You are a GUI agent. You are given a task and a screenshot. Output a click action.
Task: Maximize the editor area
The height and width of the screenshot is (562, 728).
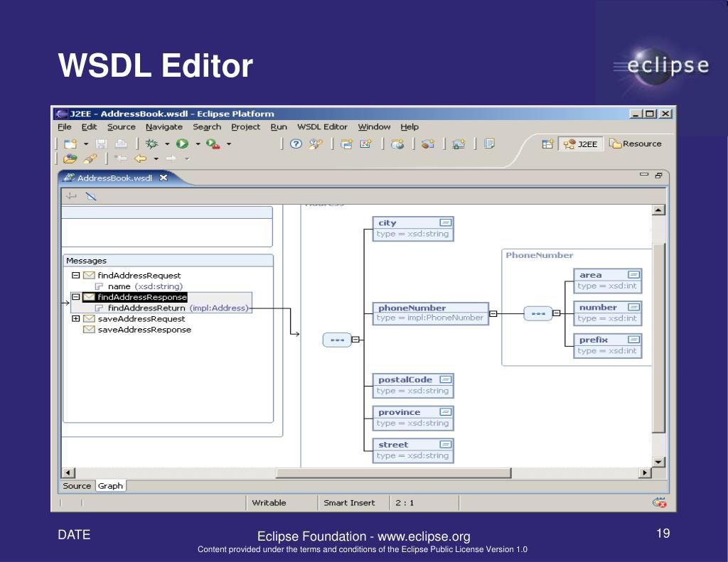658,175
